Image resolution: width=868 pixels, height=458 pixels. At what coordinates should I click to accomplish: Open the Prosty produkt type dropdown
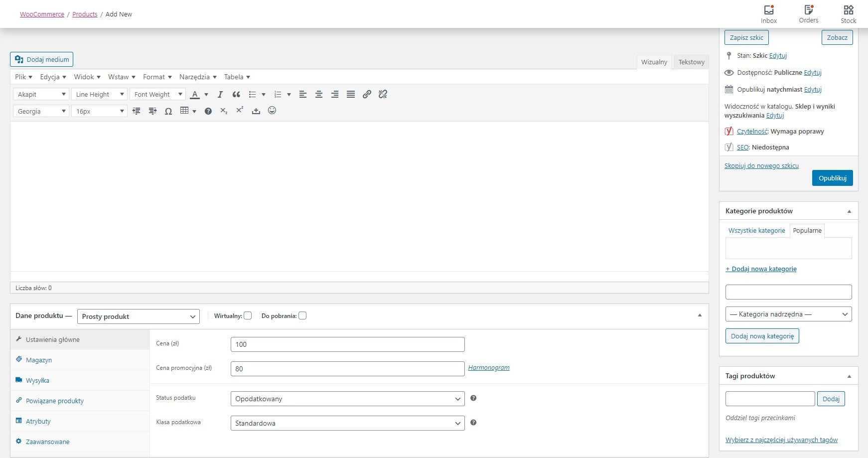pyautogui.click(x=139, y=316)
